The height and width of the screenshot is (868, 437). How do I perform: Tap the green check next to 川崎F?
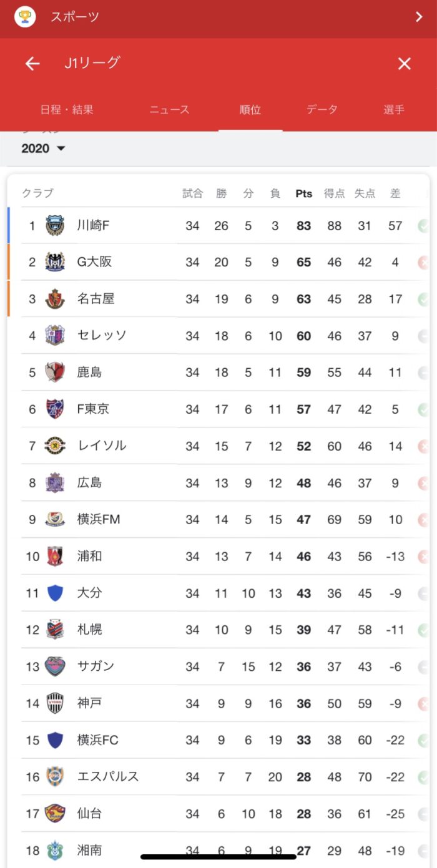pyautogui.click(x=424, y=225)
